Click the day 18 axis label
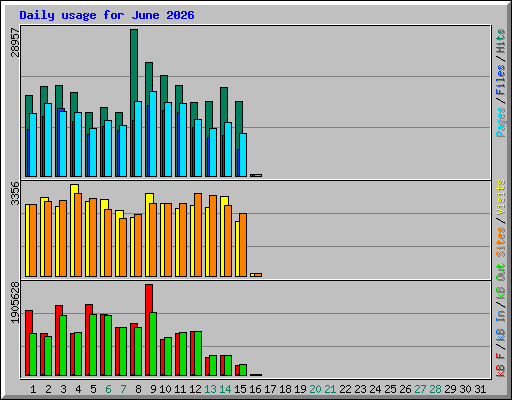Screen dimensions: 512x400 (285, 389)
